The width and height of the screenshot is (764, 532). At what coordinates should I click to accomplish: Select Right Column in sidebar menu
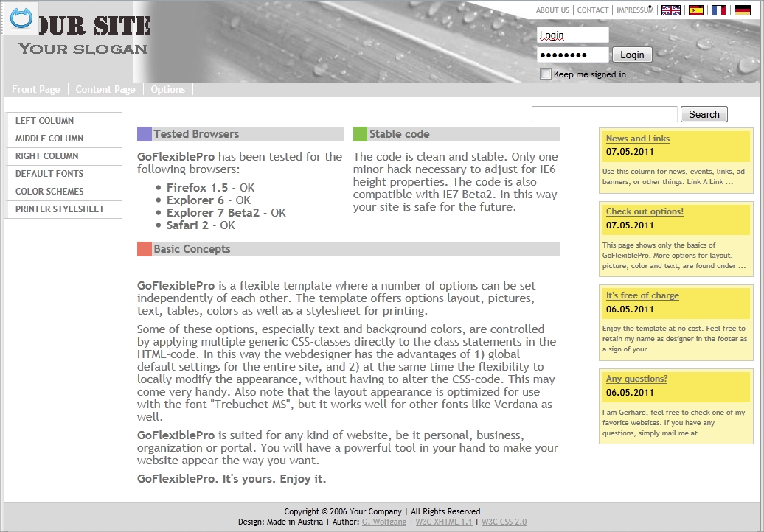pos(64,155)
